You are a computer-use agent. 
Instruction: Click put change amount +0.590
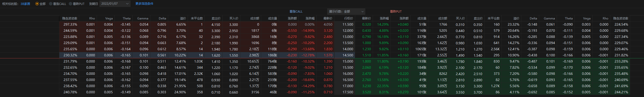point(403,86)
